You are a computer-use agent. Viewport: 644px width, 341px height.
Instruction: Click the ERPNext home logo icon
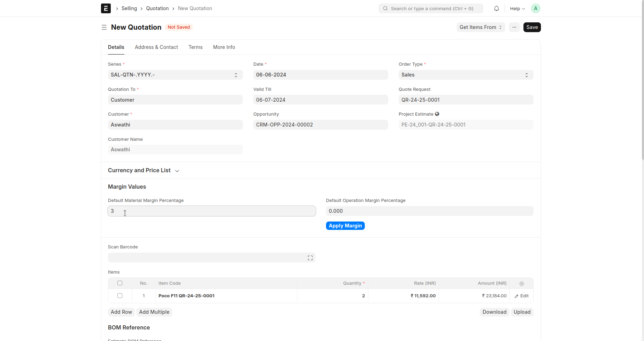click(x=106, y=8)
